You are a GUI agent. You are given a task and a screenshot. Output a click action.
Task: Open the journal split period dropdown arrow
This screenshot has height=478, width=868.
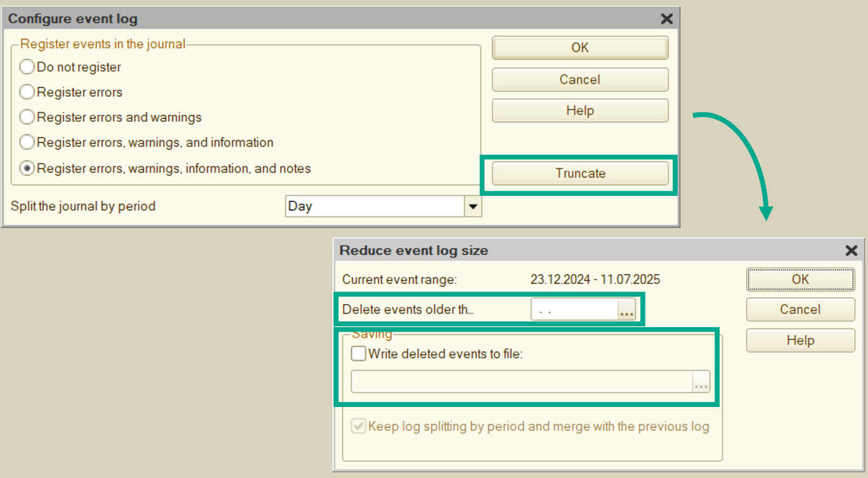[472, 206]
